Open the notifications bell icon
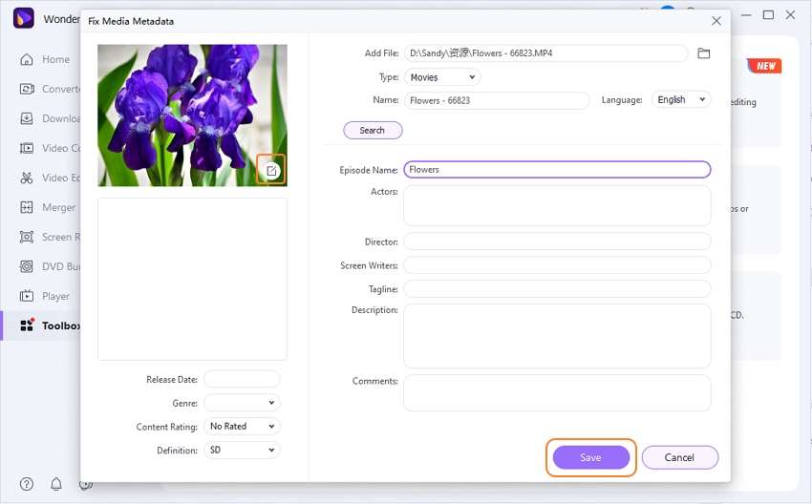The image size is (812, 504). 56,484
